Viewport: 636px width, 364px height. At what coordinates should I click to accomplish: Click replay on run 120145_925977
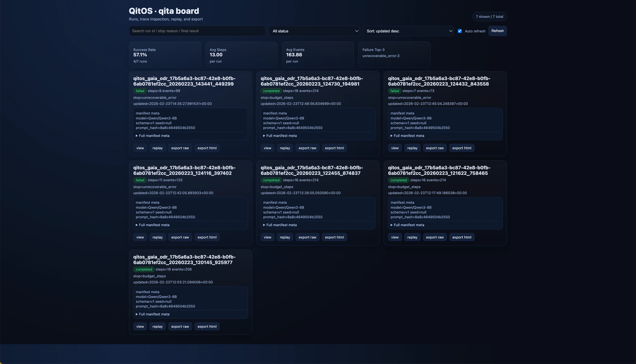click(x=157, y=326)
